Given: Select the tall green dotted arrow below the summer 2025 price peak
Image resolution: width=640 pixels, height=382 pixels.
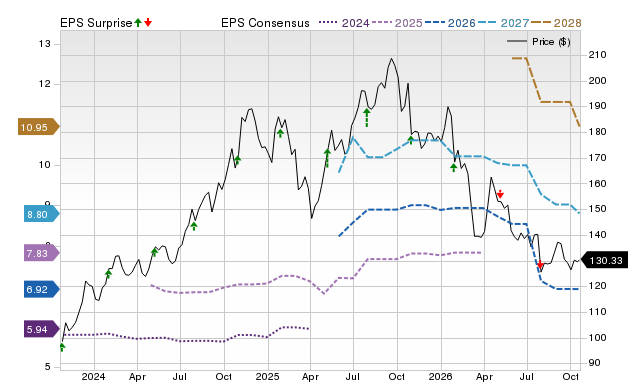Looking at the screenshot, I should 367,118.
